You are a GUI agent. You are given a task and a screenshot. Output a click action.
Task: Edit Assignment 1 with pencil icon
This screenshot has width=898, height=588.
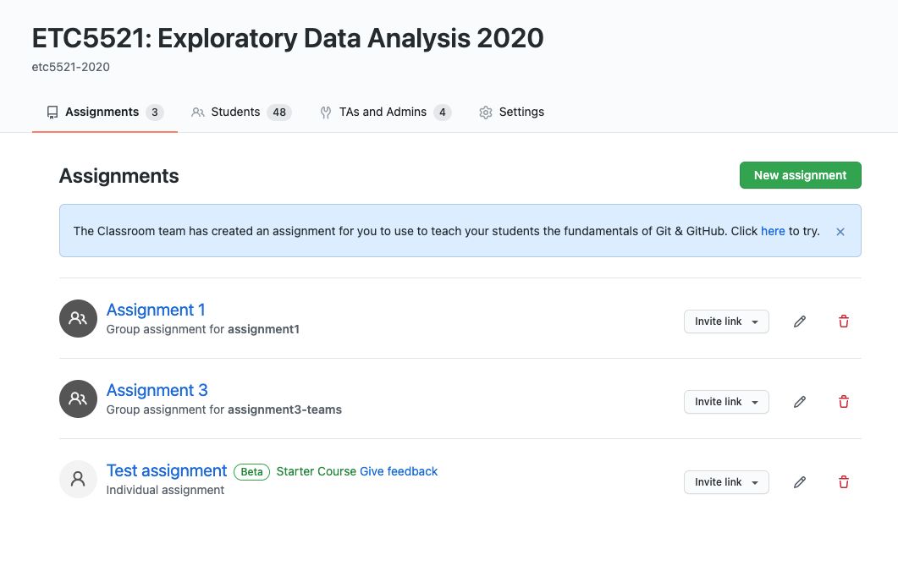800,321
